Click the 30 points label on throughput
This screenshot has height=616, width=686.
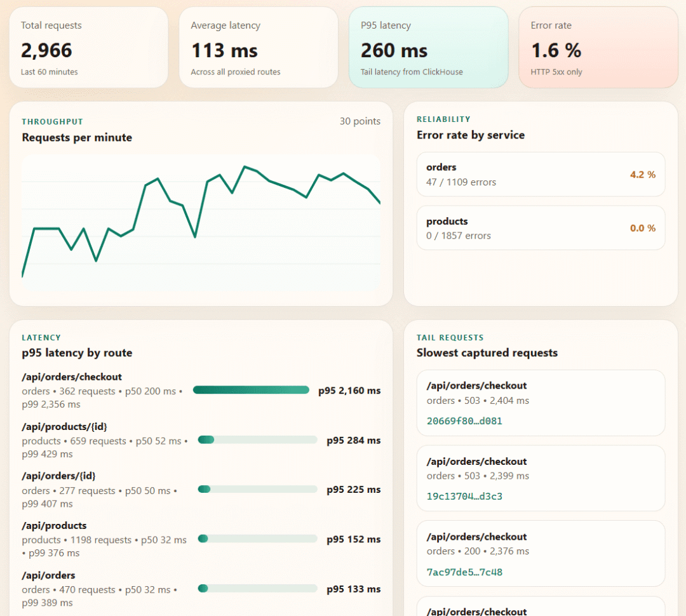click(x=360, y=121)
